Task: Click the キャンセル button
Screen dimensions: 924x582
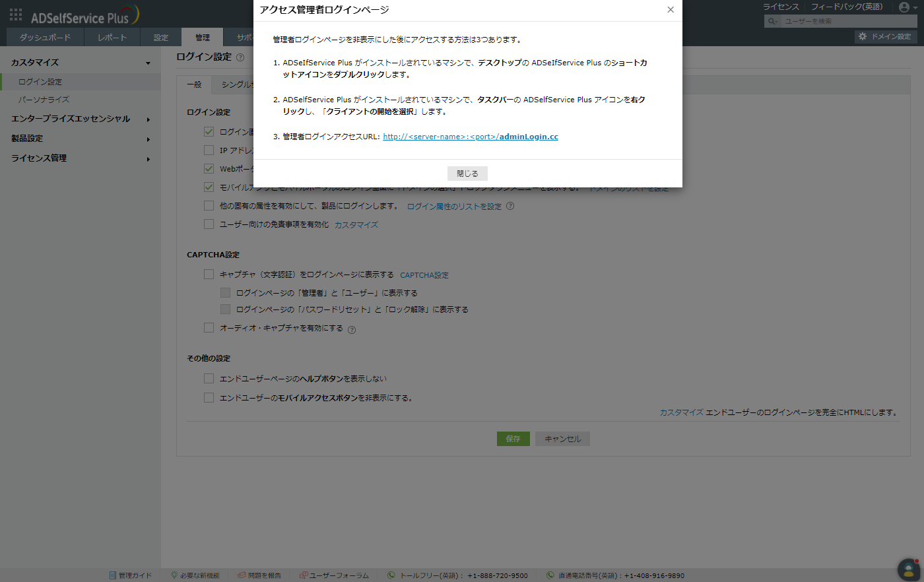Action: pos(563,439)
